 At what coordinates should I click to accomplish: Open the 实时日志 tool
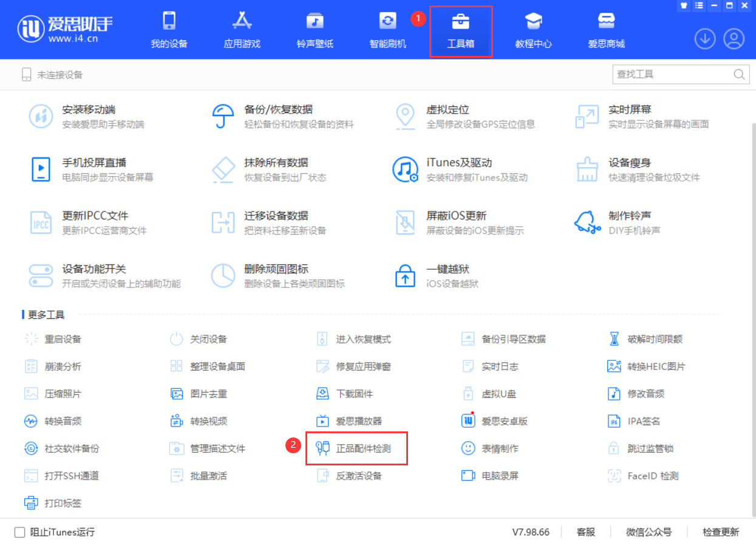point(490,366)
